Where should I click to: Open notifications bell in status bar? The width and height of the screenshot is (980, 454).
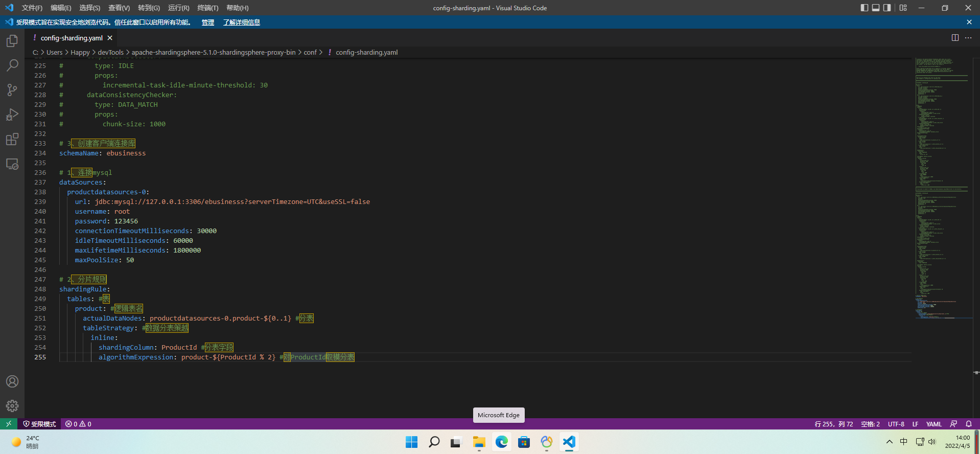(x=969, y=424)
